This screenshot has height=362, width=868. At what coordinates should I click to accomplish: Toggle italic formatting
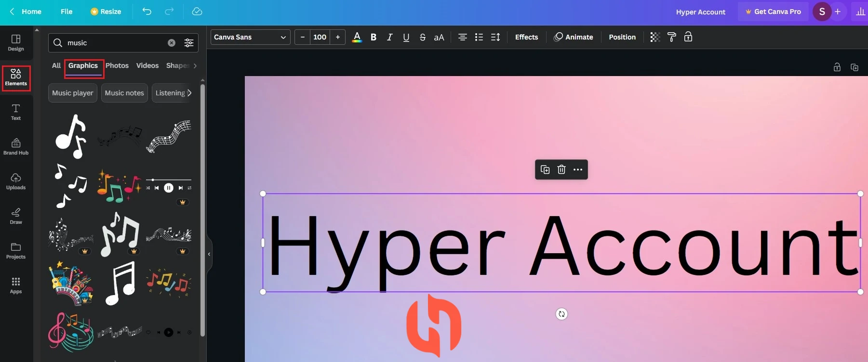pyautogui.click(x=389, y=37)
